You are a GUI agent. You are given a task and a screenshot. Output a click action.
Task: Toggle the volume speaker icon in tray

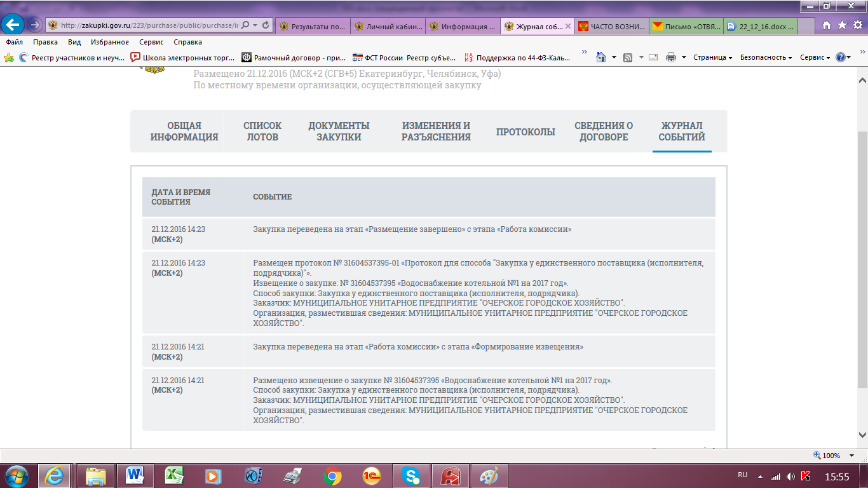click(x=790, y=476)
